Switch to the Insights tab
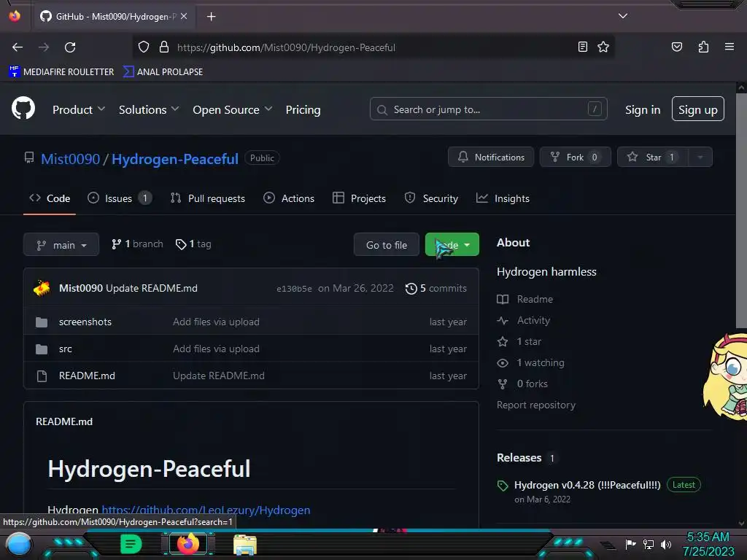The image size is (747, 560). pos(503,198)
